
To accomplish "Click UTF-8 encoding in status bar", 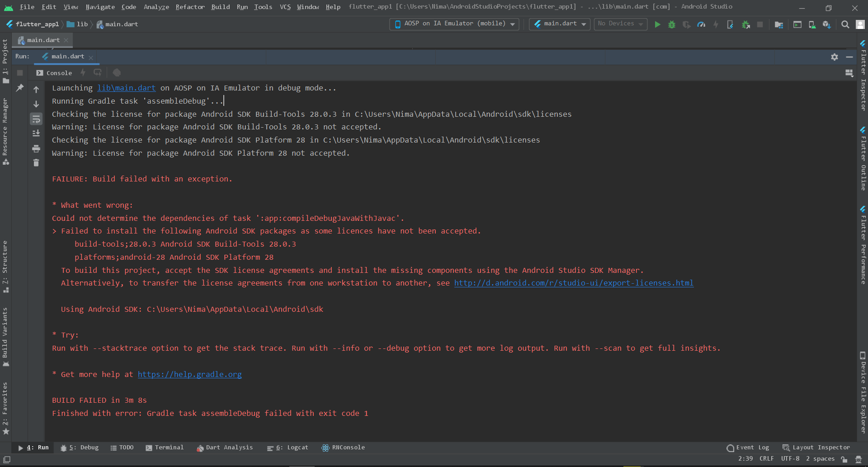I will pyautogui.click(x=790, y=459).
